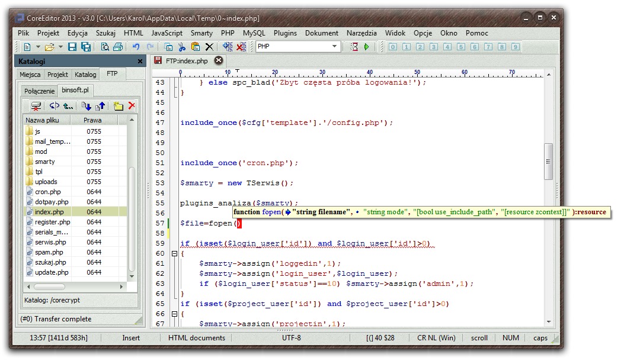Close the FTP:index.php tab
Viewport: 624px width, 364px height.
(x=219, y=60)
